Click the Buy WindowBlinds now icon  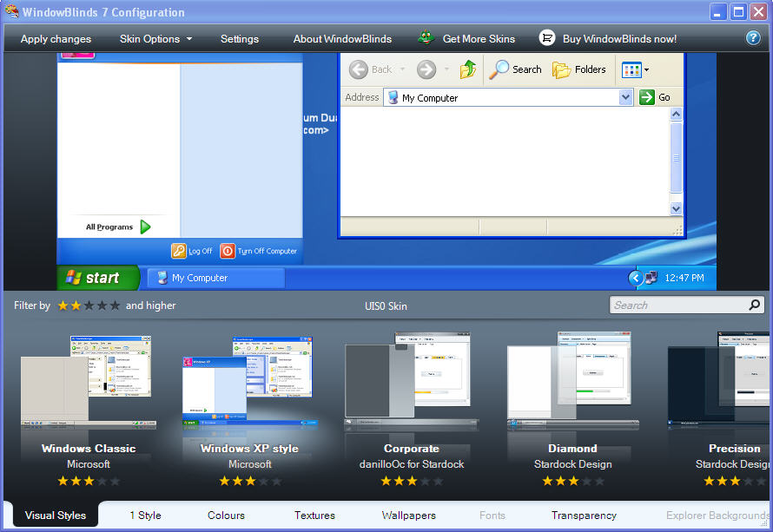point(547,37)
